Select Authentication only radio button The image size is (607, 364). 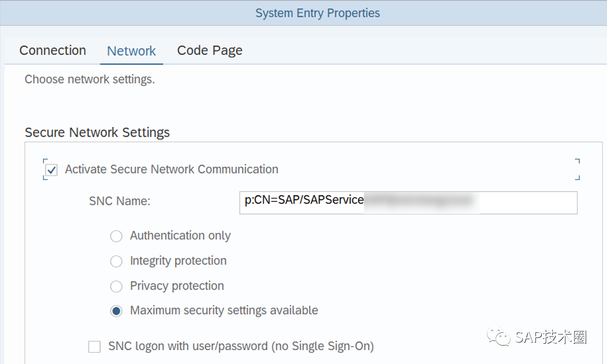coord(116,236)
